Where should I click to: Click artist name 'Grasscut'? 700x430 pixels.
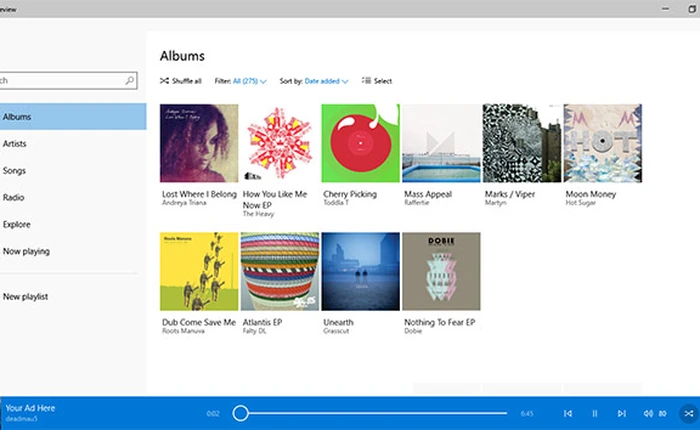(336, 331)
